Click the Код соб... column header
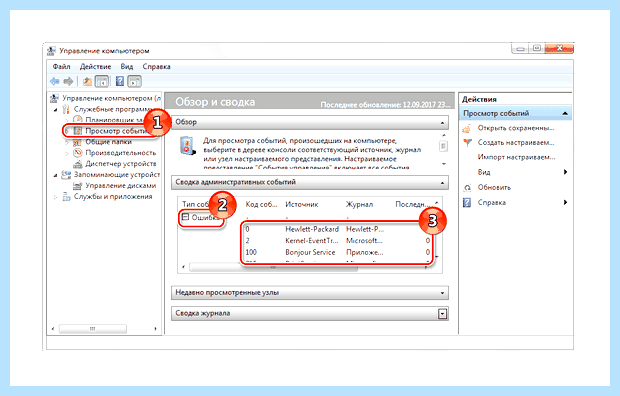Image resolution: width=620 pixels, height=396 pixels. click(261, 205)
